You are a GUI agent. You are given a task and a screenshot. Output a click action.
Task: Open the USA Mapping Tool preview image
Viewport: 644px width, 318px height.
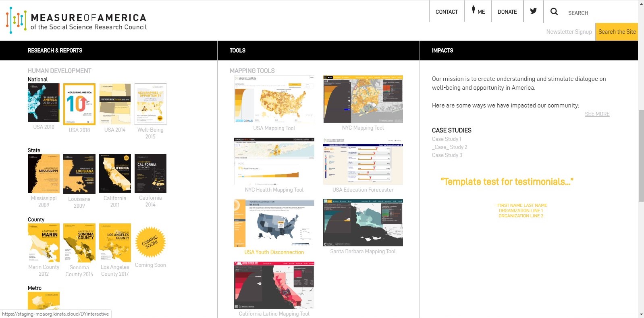point(274,99)
